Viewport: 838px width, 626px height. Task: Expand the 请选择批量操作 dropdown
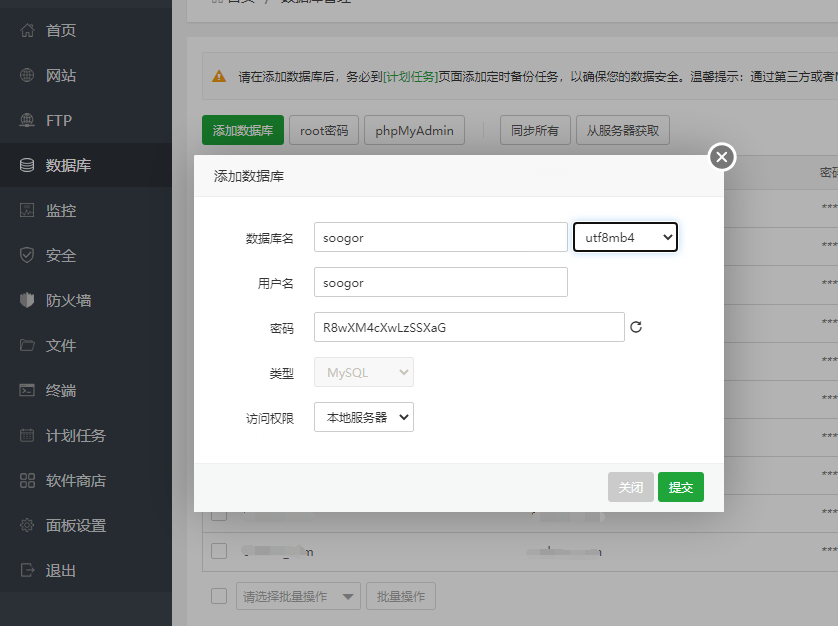[x=298, y=595]
